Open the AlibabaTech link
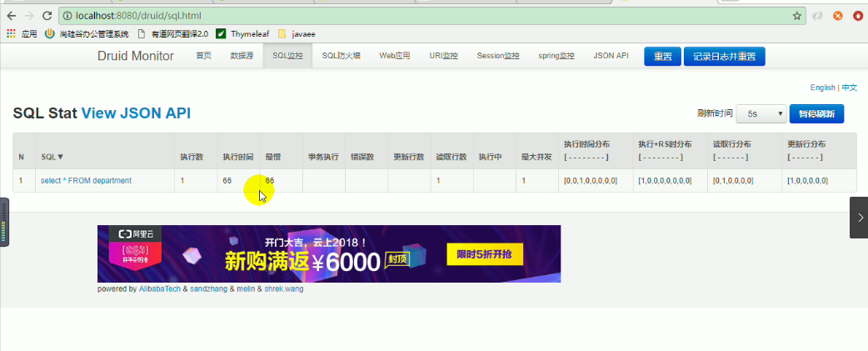The width and height of the screenshot is (868, 351). point(159,289)
